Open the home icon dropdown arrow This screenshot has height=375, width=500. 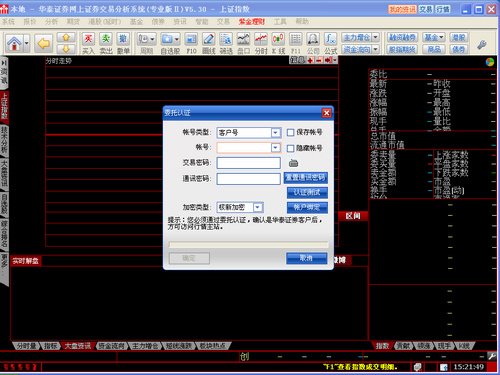[x=27, y=43]
